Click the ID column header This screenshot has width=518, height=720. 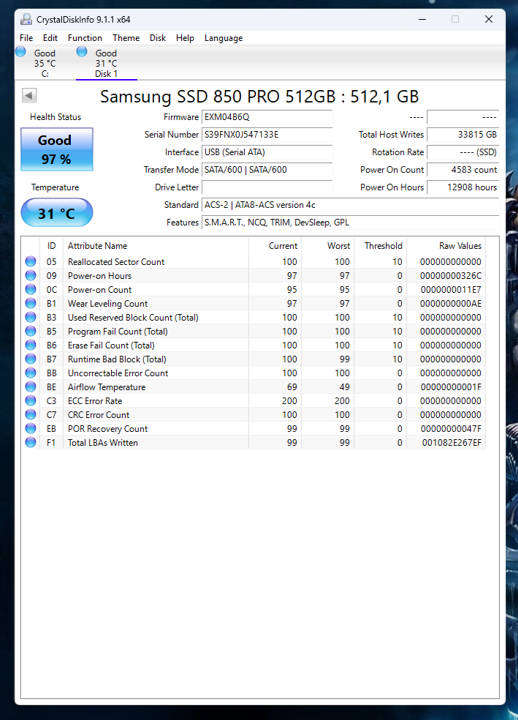pyautogui.click(x=51, y=246)
